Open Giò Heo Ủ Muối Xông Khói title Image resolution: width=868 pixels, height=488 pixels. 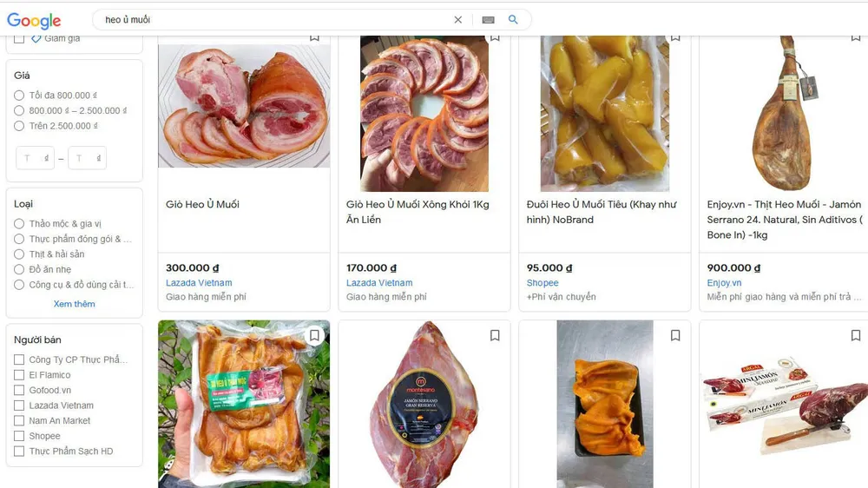click(x=418, y=212)
